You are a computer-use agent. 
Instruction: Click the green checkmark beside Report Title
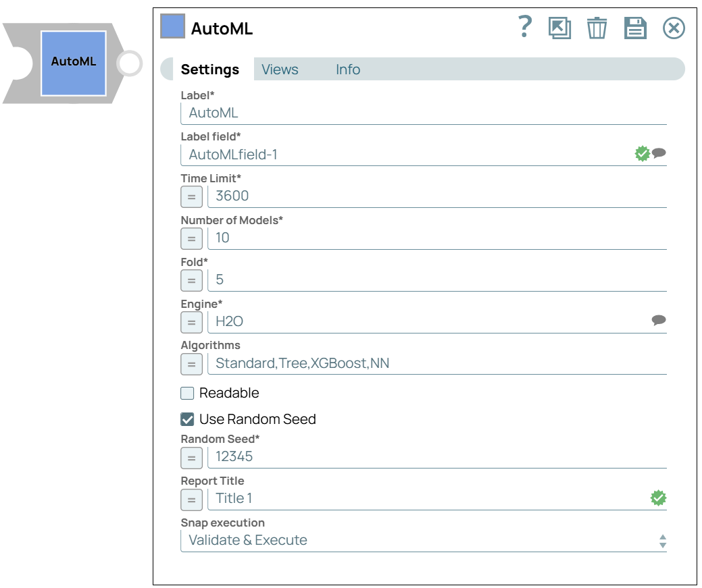pos(657,497)
